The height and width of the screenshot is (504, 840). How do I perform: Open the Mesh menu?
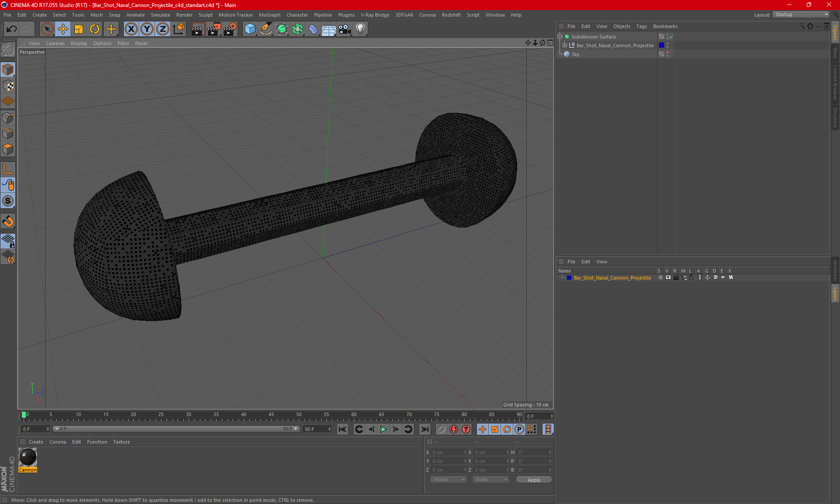pyautogui.click(x=97, y=15)
